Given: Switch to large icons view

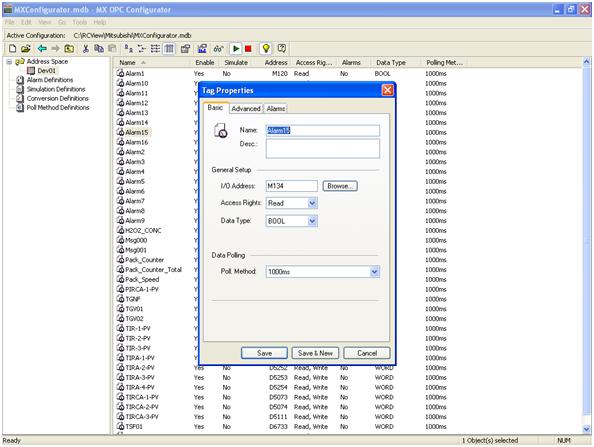Looking at the screenshot, I should coord(128,48).
